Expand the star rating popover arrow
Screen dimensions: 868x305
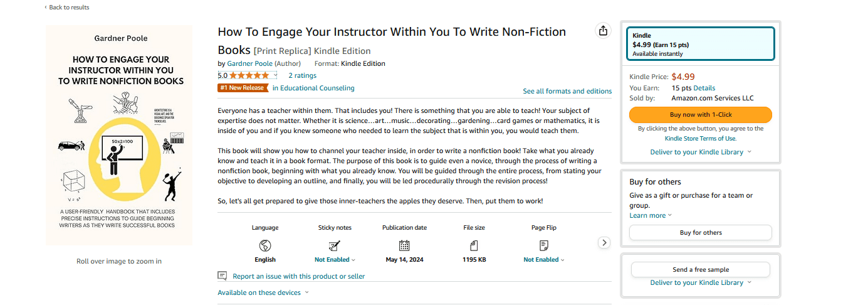275,75
